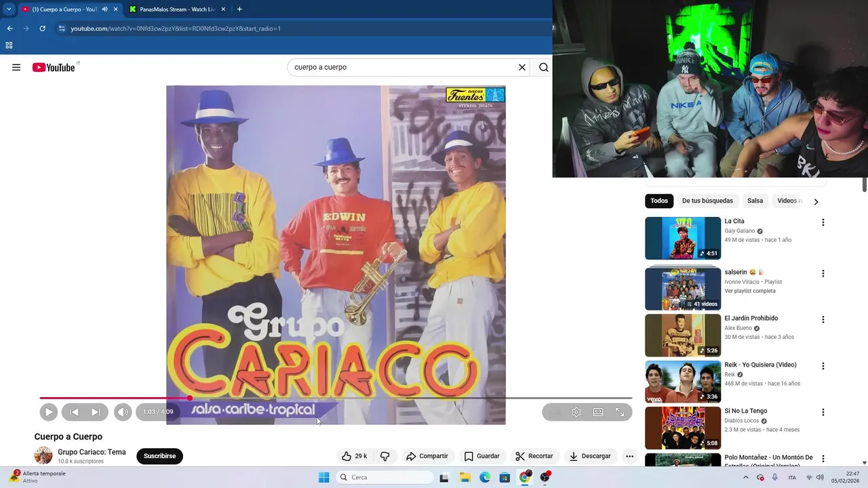Open El Jardín Prohibido video title
The width and height of the screenshot is (868, 488).
pyautogui.click(x=751, y=318)
